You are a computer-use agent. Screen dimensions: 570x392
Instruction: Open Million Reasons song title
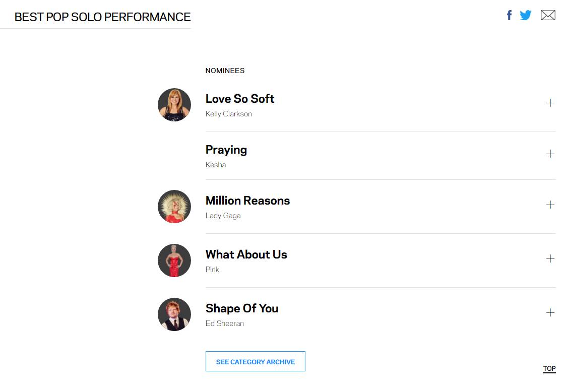coord(247,201)
